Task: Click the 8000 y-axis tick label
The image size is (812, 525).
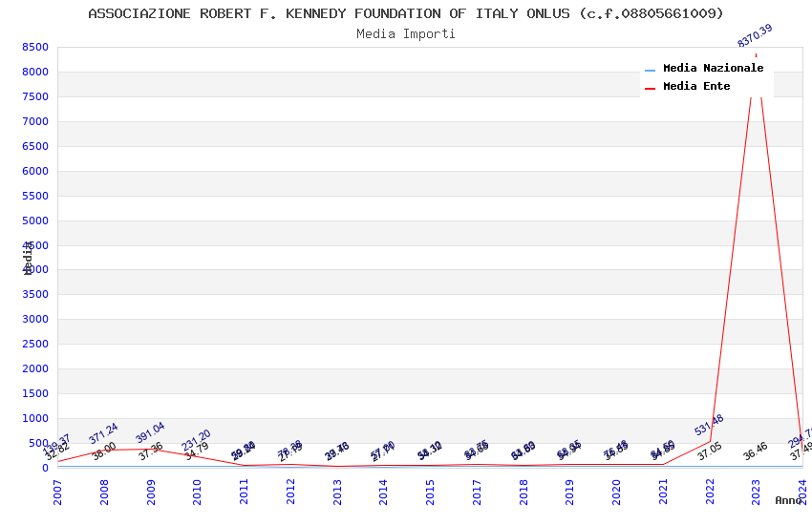Action: click(35, 72)
